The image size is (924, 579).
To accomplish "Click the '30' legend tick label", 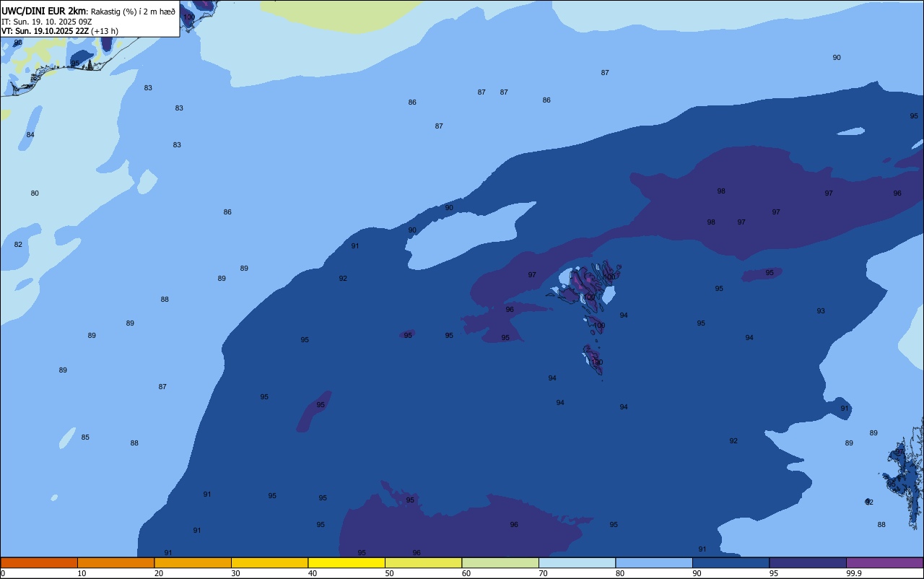I will click(235, 573).
